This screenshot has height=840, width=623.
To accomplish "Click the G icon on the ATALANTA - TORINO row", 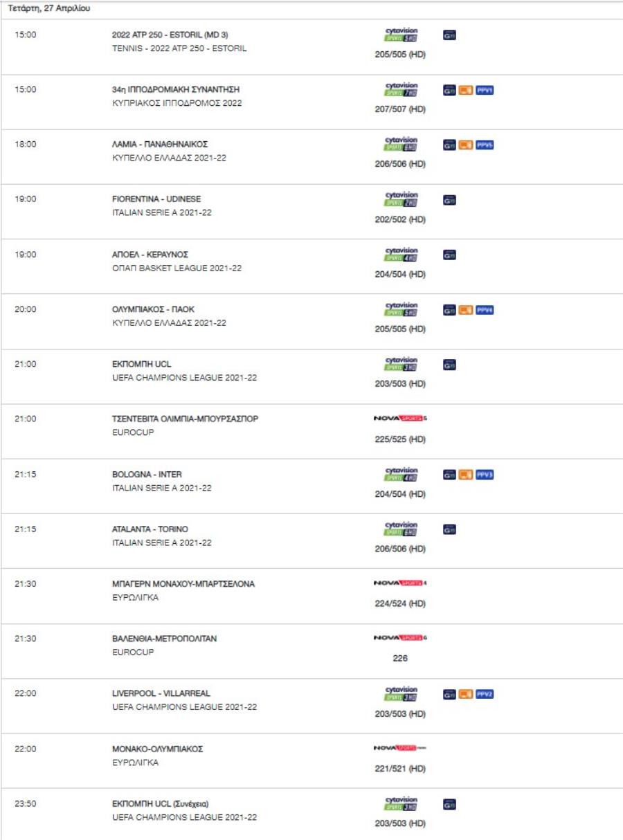I will (x=450, y=529).
